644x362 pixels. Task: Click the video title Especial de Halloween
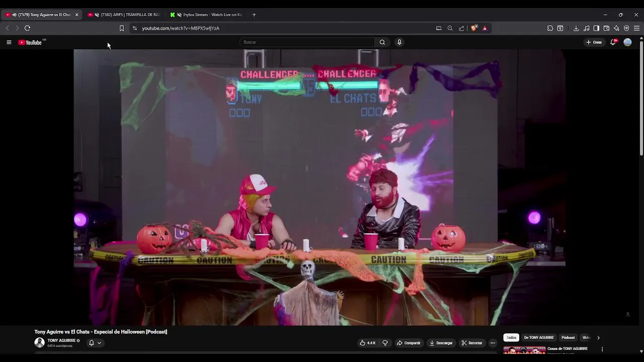101,332
